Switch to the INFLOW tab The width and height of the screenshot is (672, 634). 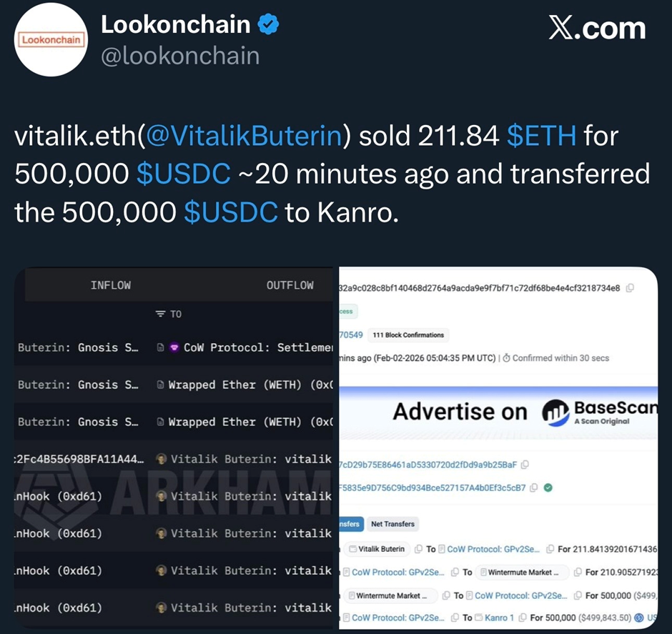click(111, 285)
